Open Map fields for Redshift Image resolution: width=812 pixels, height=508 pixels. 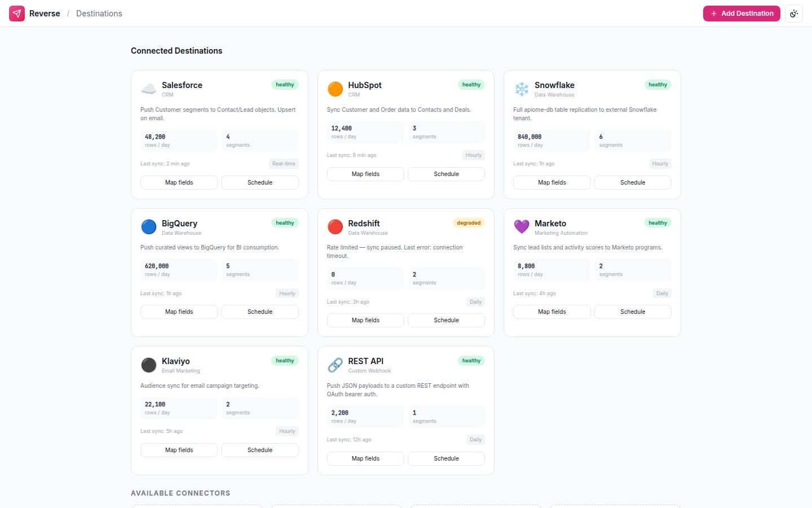(365, 321)
